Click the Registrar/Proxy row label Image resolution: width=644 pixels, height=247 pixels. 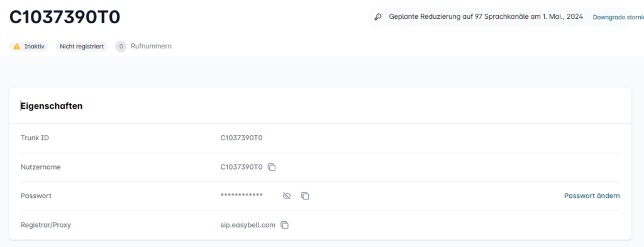pyautogui.click(x=48, y=225)
